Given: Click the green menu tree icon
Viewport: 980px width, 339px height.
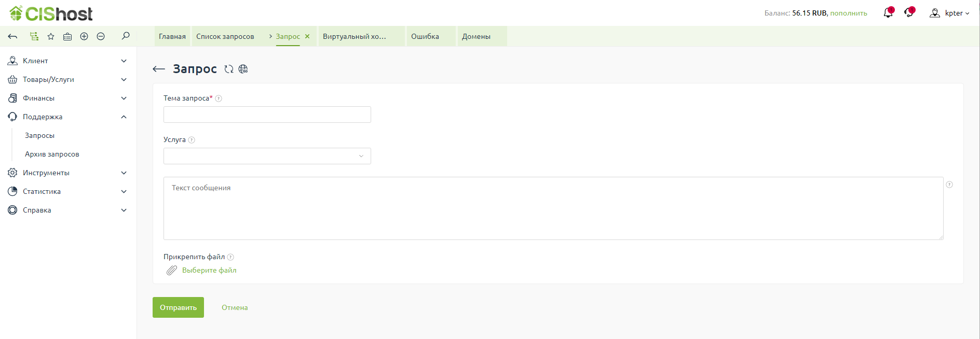Looking at the screenshot, I should 34,36.
